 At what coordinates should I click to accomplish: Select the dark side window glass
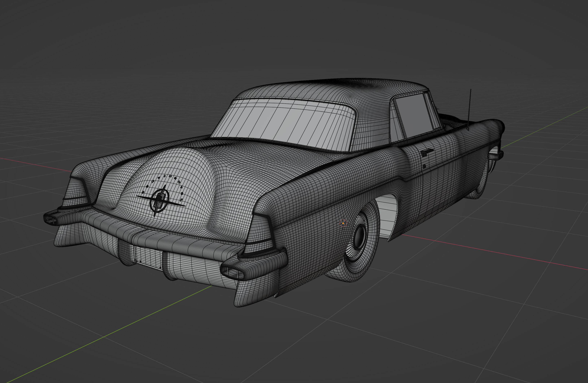point(415,116)
